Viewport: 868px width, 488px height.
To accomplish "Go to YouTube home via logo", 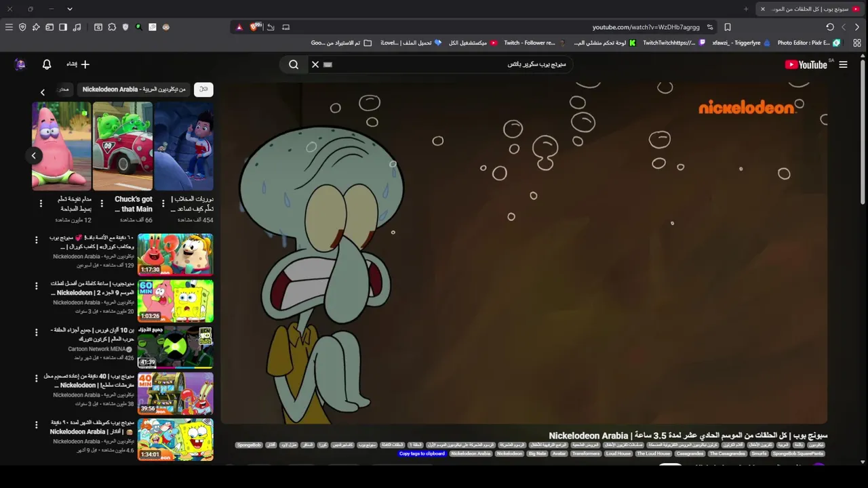I will click(x=806, y=64).
